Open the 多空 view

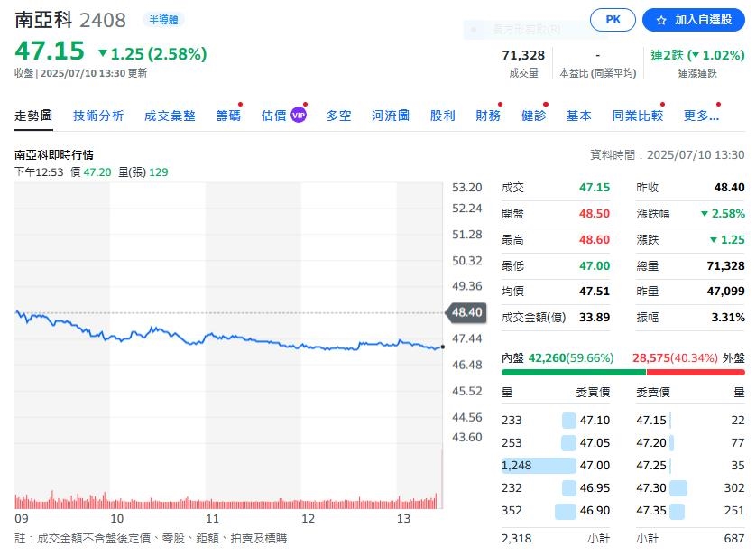(338, 115)
